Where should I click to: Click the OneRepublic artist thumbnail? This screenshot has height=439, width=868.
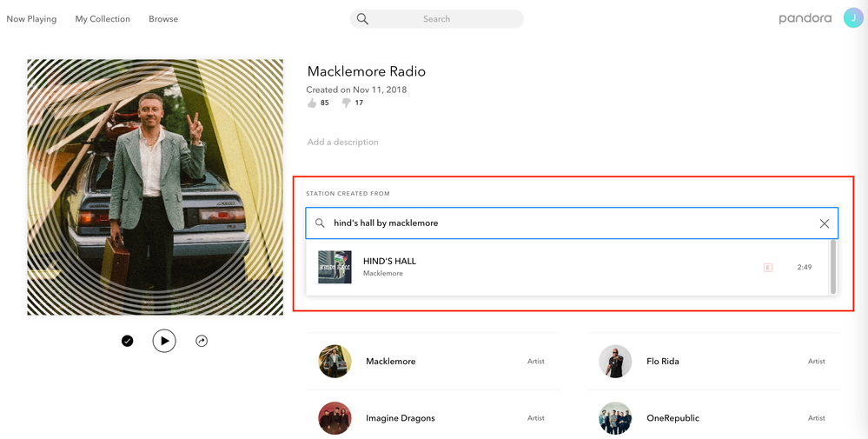[x=615, y=418]
